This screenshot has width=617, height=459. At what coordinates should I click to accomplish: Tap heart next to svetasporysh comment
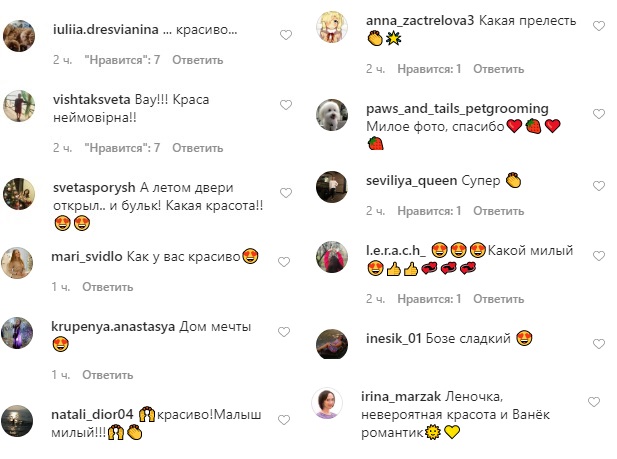[x=286, y=193]
